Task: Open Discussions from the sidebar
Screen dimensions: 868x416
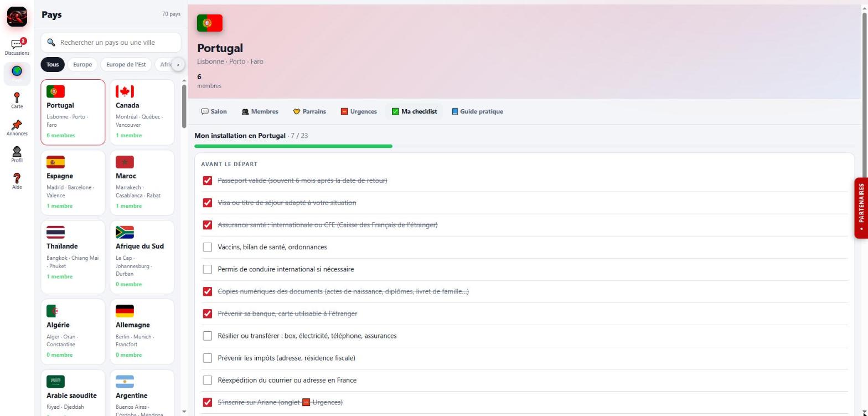Action: coord(17,47)
